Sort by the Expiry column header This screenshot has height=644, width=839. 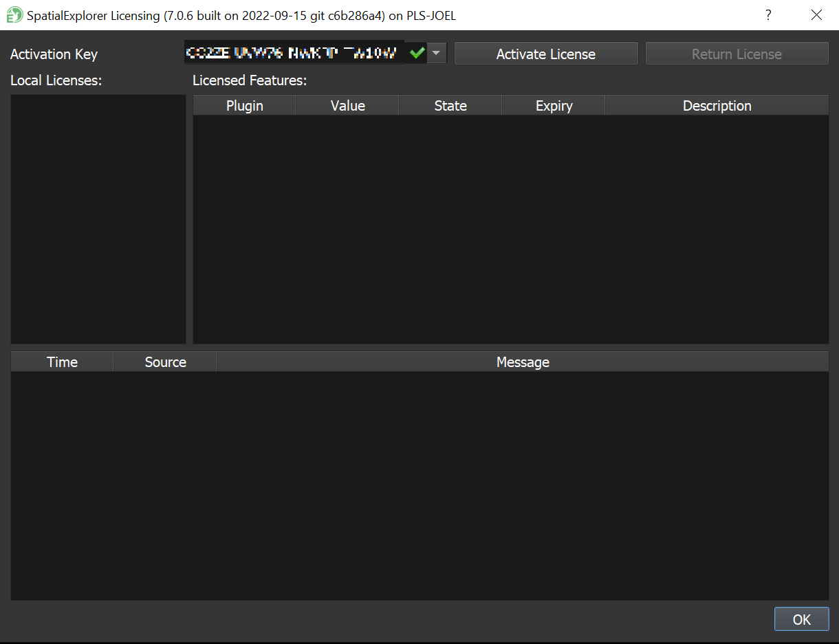click(x=554, y=105)
